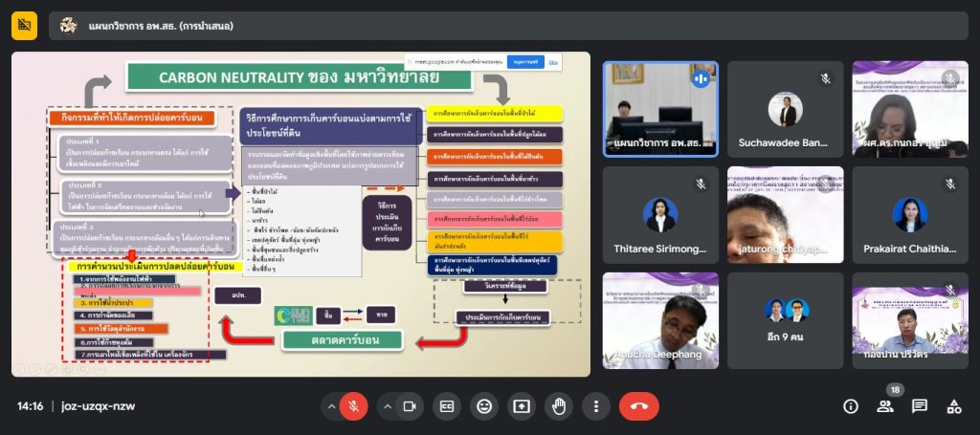Toggle the camera on or off
This screenshot has height=435, width=980.
point(409,406)
